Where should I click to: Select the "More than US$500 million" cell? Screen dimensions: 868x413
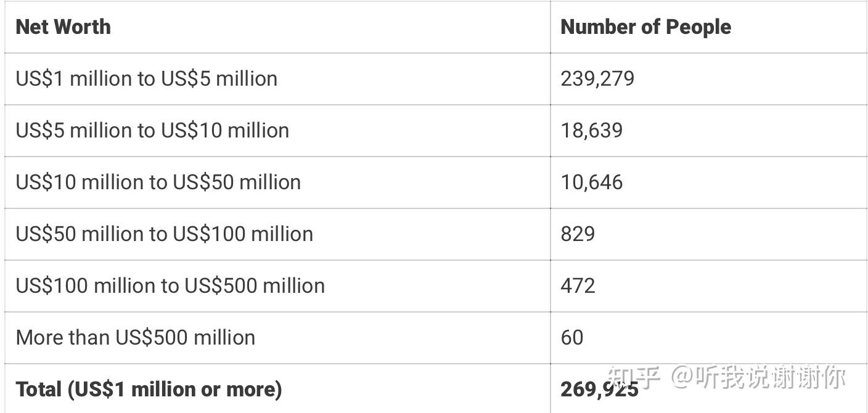135,338
